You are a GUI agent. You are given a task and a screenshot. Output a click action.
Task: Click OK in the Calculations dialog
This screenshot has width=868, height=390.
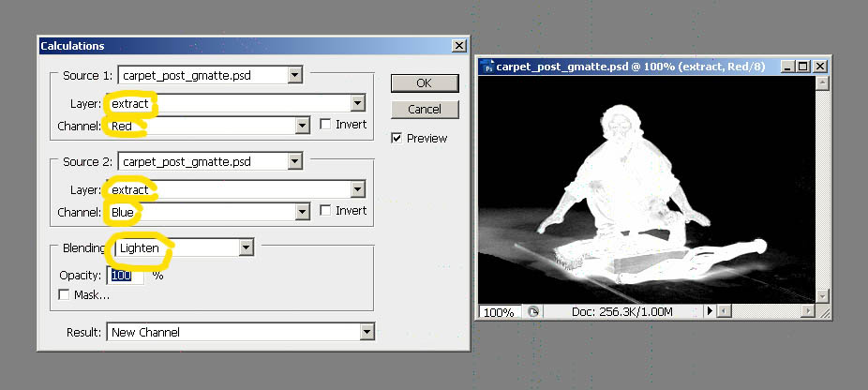coord(425,83)
